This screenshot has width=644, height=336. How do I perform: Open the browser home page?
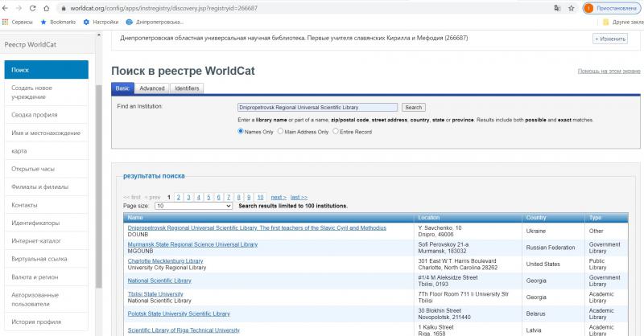[47, 8]
